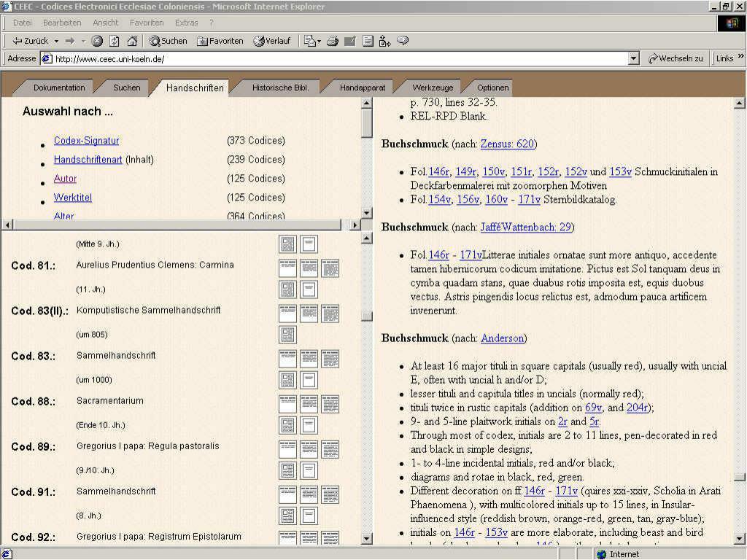This screenshot has height=560, width=747.
Task: Click right content frame's down scroll arrow
Action: [x=740, y=539]
